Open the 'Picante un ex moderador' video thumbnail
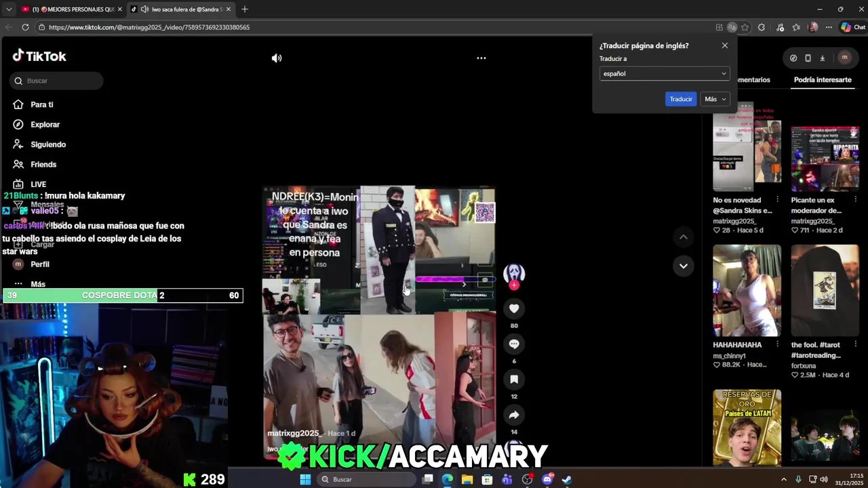 pos(825,159)
